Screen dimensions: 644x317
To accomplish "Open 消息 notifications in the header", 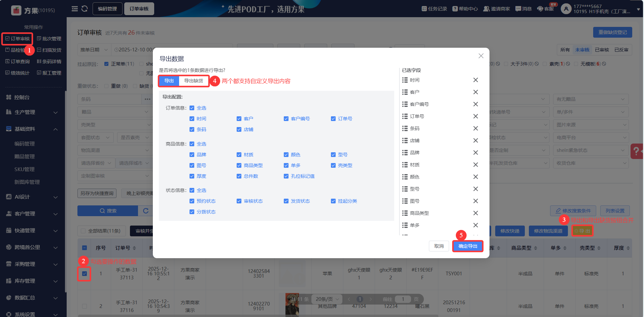I will point(523,9).
